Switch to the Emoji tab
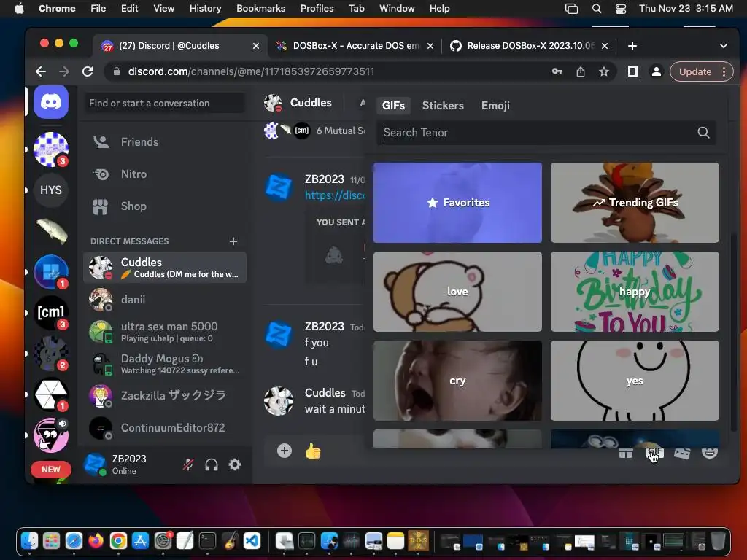Image resolution: width=747 pixels, height=560 pixels. (495, 106)
